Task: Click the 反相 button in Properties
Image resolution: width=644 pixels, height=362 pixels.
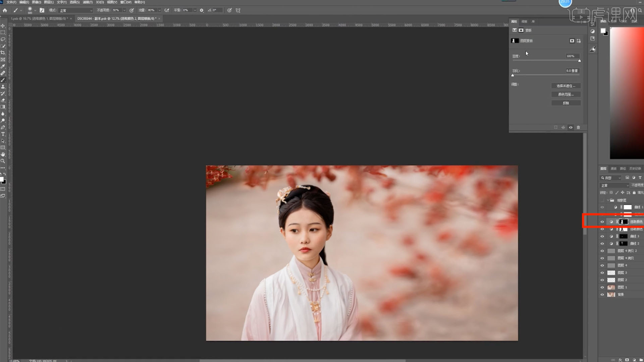Action: [566, 103]
